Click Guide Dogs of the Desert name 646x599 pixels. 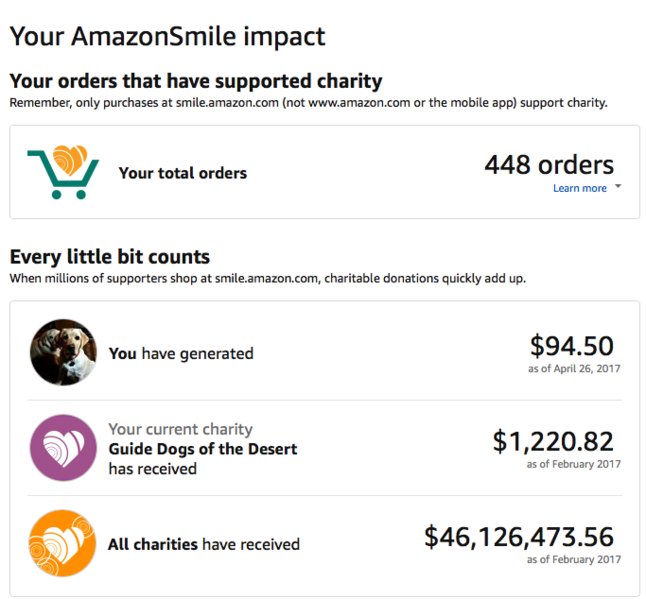click(x=203, y=449)
